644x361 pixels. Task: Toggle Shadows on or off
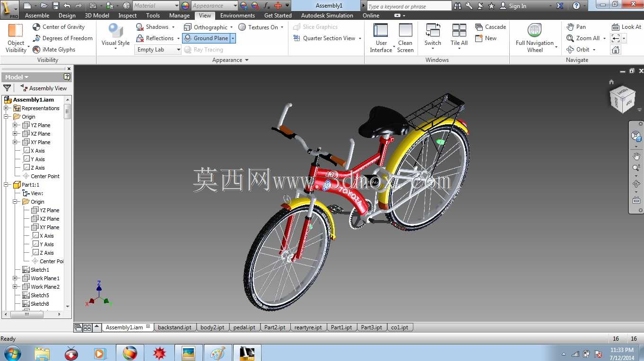pyautogui.click(x=152, y=27)
